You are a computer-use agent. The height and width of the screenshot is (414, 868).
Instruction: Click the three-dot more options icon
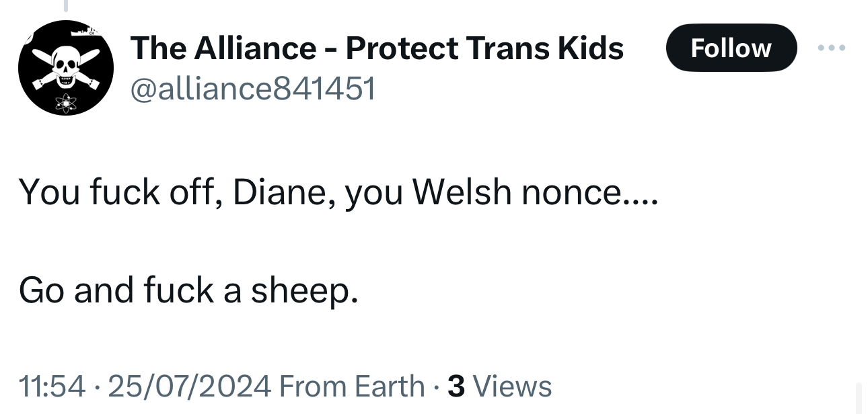pos(832,48)
